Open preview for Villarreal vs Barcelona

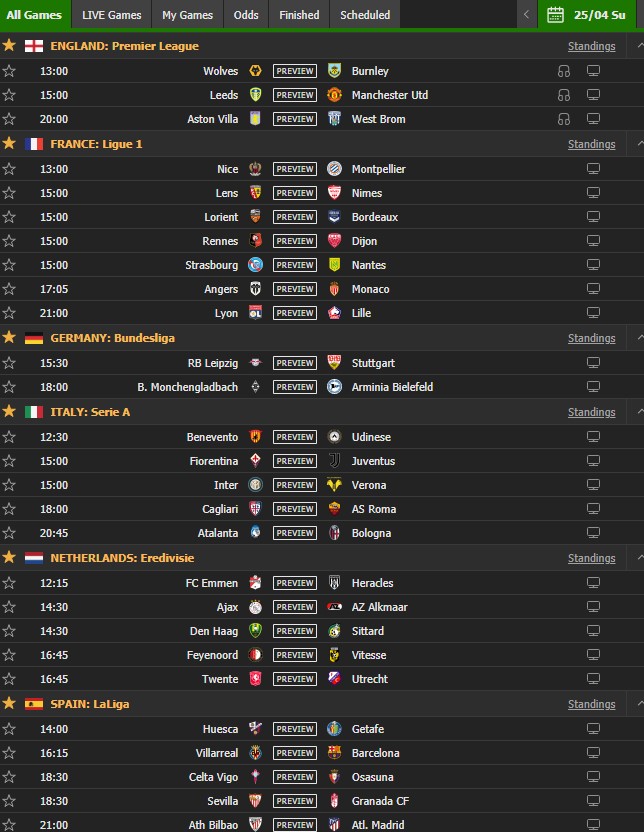(295, 753)
